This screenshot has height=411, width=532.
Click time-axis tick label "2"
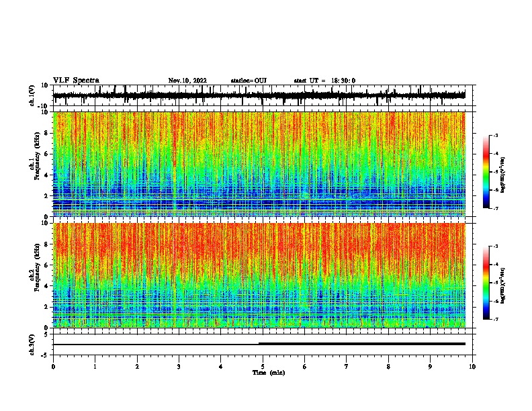pos(137,367)
